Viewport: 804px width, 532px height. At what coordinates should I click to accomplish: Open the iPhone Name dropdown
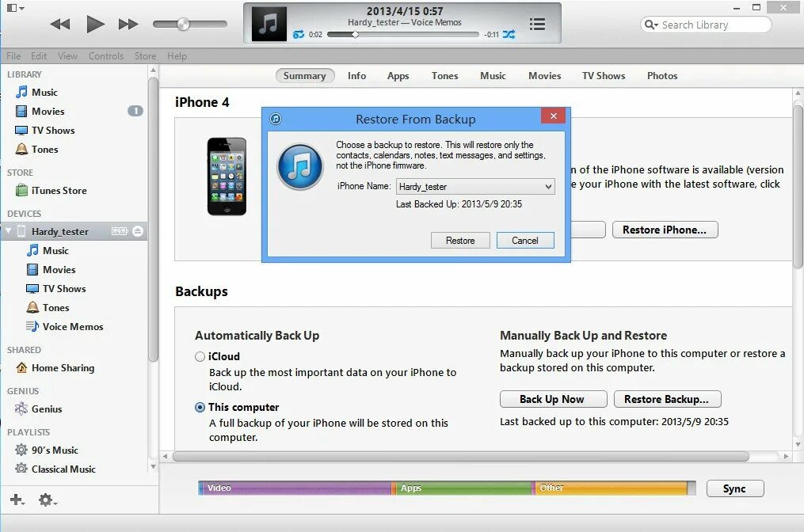pyautogui.click(x=475, y=187)
